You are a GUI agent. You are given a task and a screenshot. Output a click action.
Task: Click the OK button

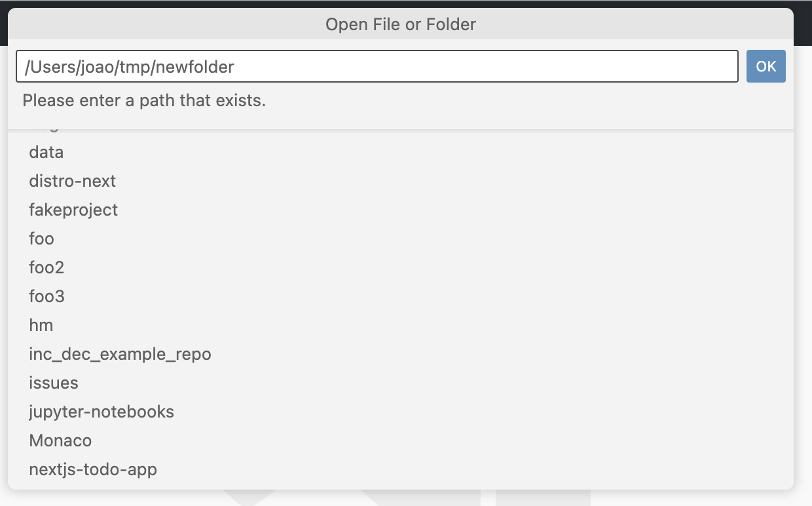pos(766,66)
